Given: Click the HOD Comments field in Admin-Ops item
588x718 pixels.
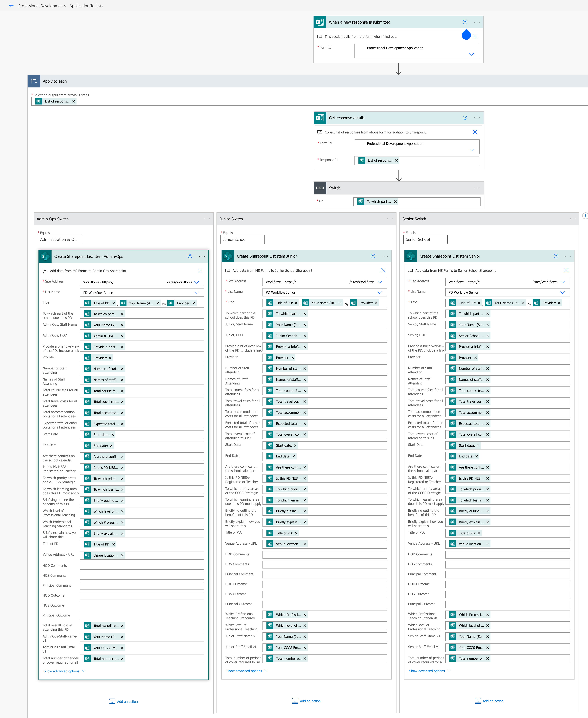Looking at the screenshot, I should [142, 566].
